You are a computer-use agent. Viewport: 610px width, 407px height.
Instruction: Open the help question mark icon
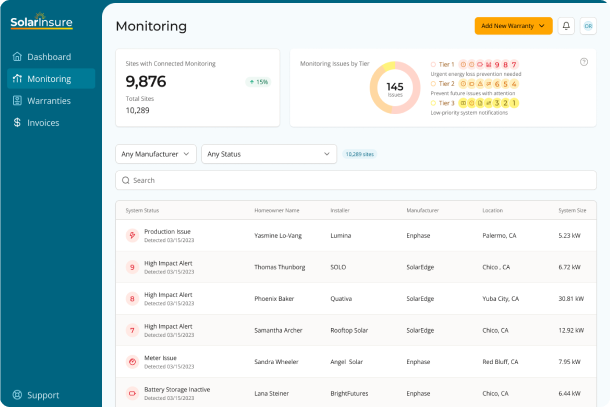584,62
